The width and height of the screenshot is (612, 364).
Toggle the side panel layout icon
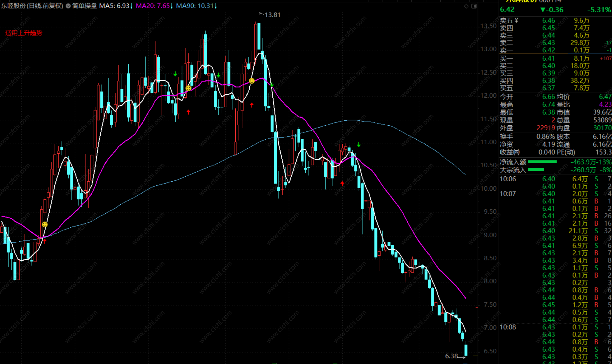click(x=474, y=6)
